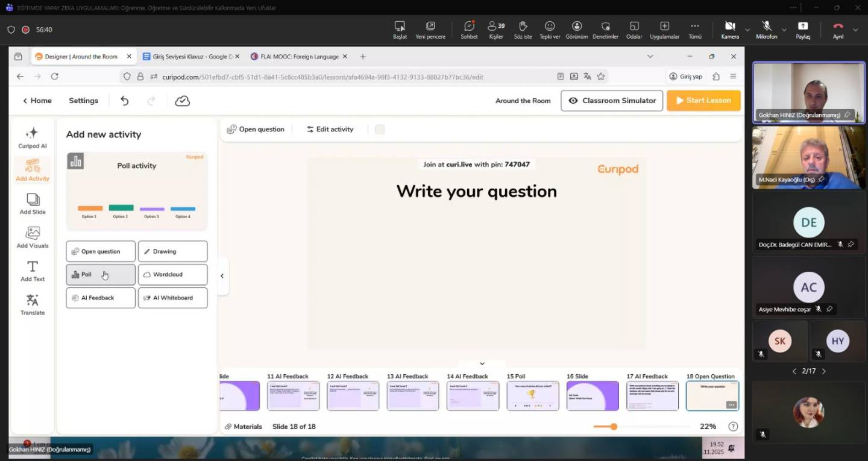Unmute the Mikrofon in Teams
The image size is (868, 461).
(x=766, y=29)
